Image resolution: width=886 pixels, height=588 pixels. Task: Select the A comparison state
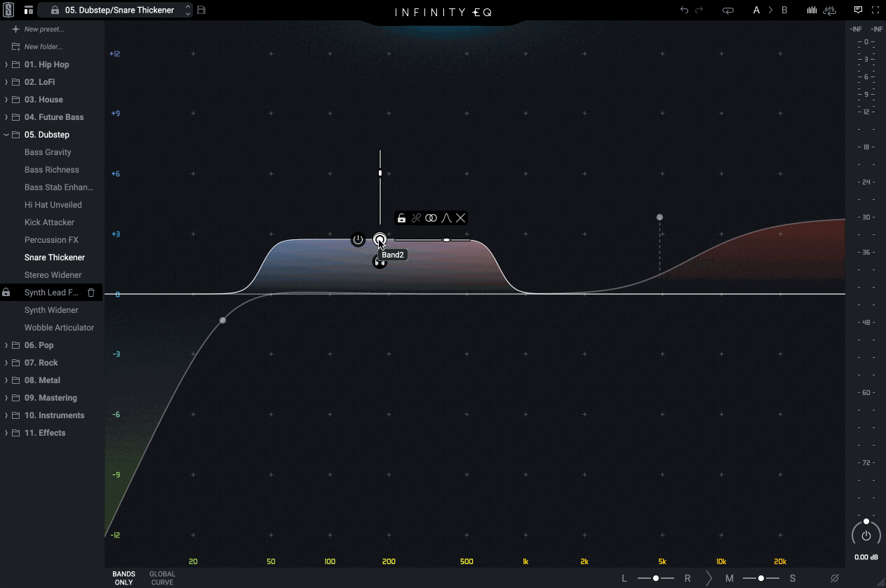756,11
